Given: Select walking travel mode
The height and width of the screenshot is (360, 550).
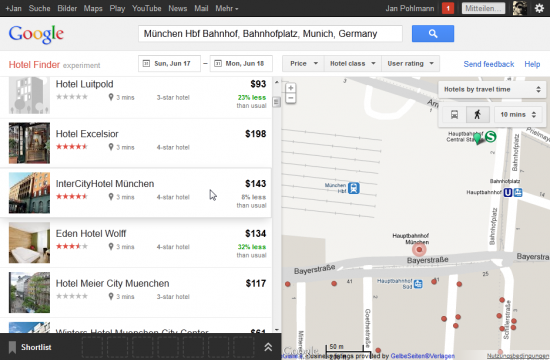Looking at the screenshot, I should [x=477, y=115].
